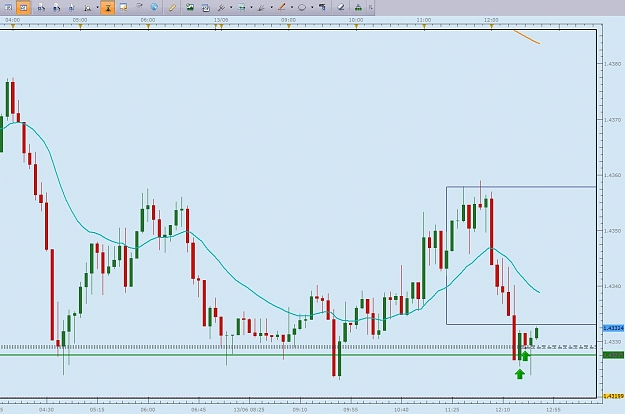Image resolution: width=625 pixels, height=414 pixels.
Task: Click the timeline marker under 06:00
Action: tap(148, 27)
